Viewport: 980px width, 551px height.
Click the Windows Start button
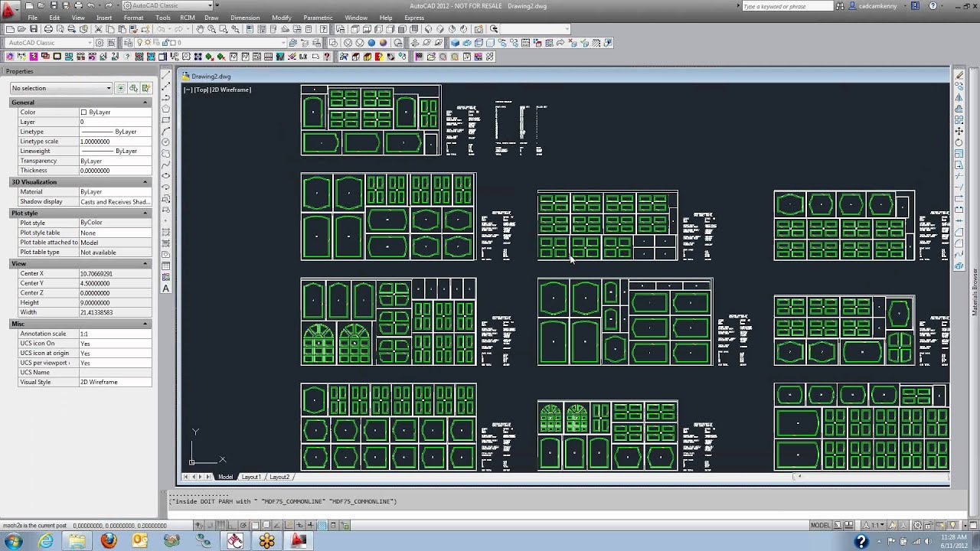coord(15,541)
